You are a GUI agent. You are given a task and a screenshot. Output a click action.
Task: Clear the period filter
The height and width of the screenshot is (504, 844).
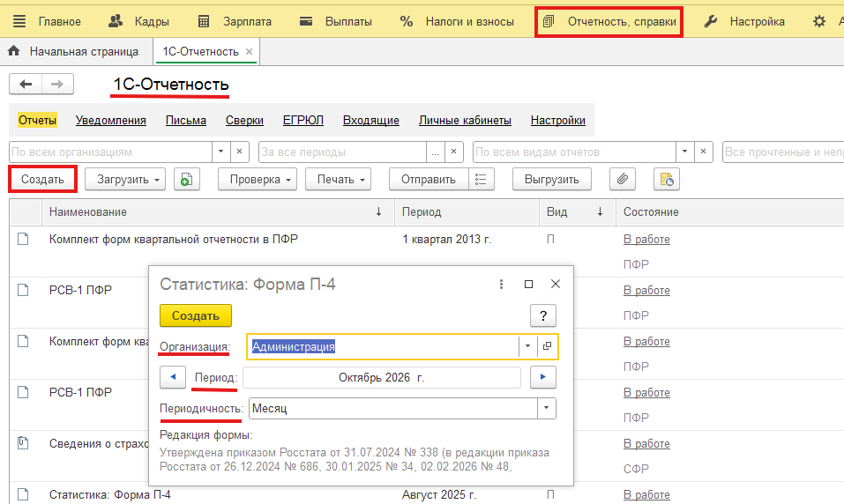click(454, 152)
